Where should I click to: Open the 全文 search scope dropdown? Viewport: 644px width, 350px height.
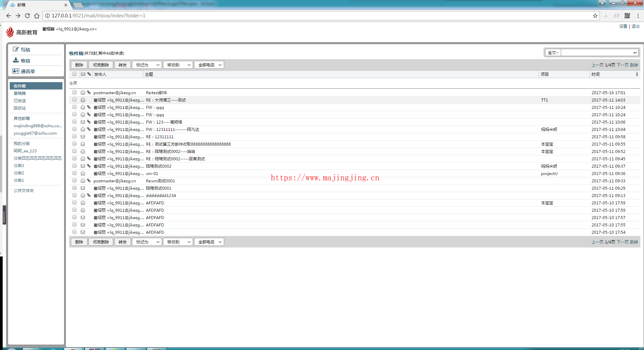(x=553, y=53)
